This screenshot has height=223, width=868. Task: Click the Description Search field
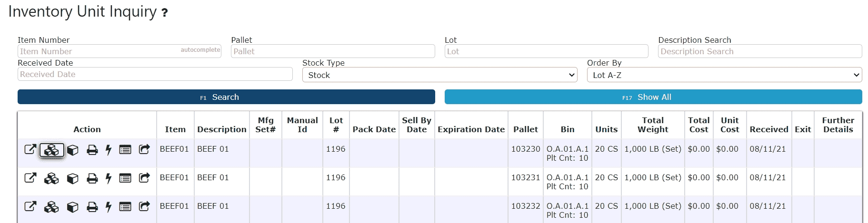pos(760,51)
